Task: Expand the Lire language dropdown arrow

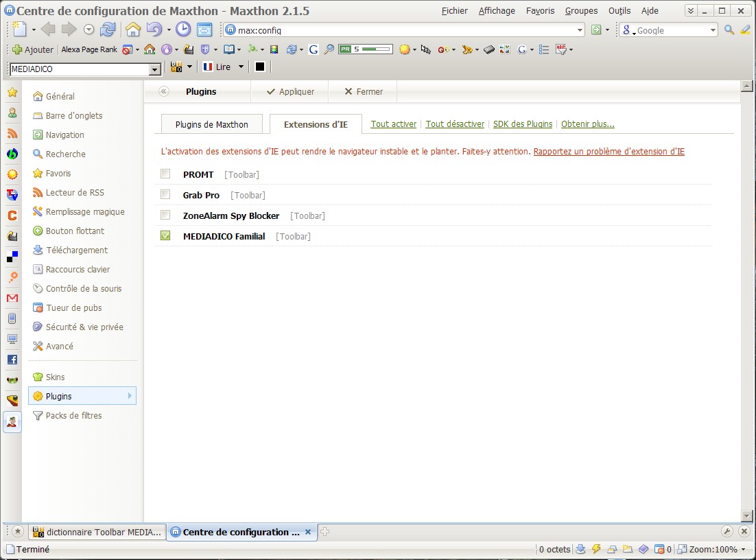Action: tap(241, 67)
